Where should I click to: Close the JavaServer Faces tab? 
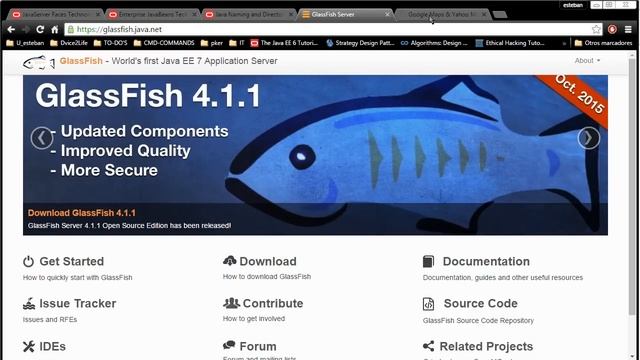[98, 14]
